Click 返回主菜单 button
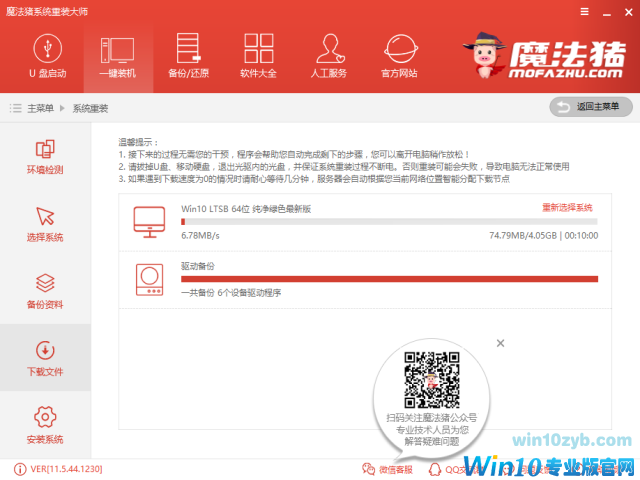The width and height of the screenshot is (640, 480). 591,107
